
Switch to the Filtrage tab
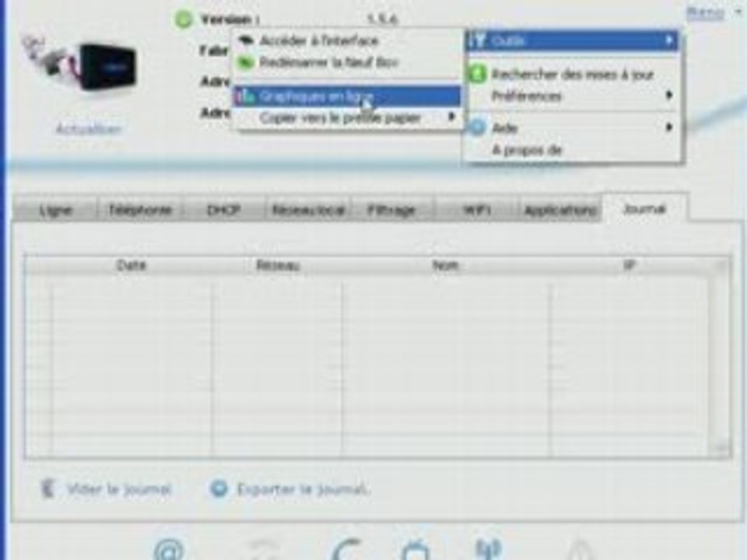[x=391, y=209]
